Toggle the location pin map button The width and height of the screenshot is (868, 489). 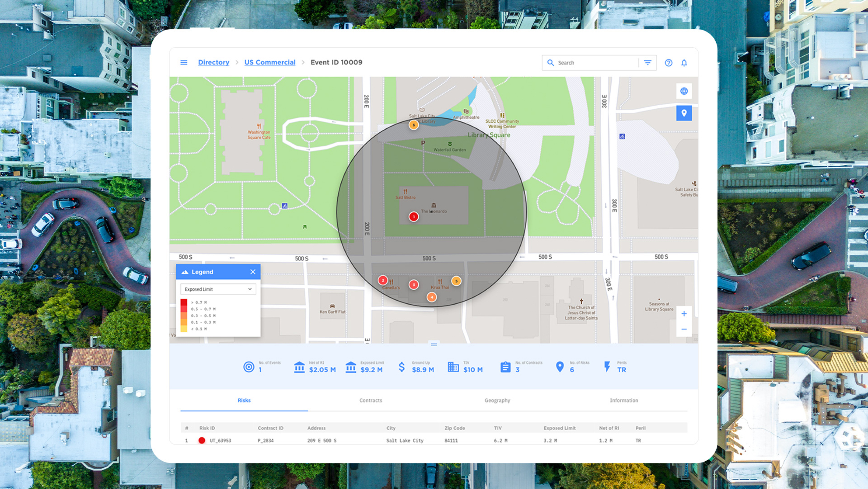[684, 113]
